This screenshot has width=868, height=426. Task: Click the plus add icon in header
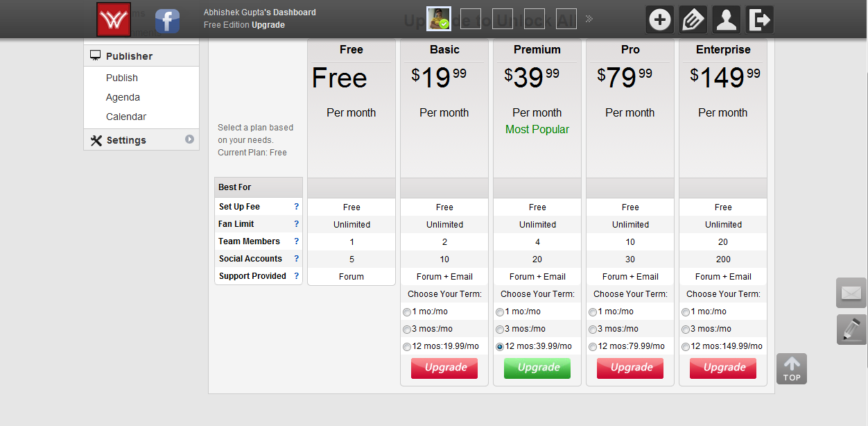[x=660, y=19]
